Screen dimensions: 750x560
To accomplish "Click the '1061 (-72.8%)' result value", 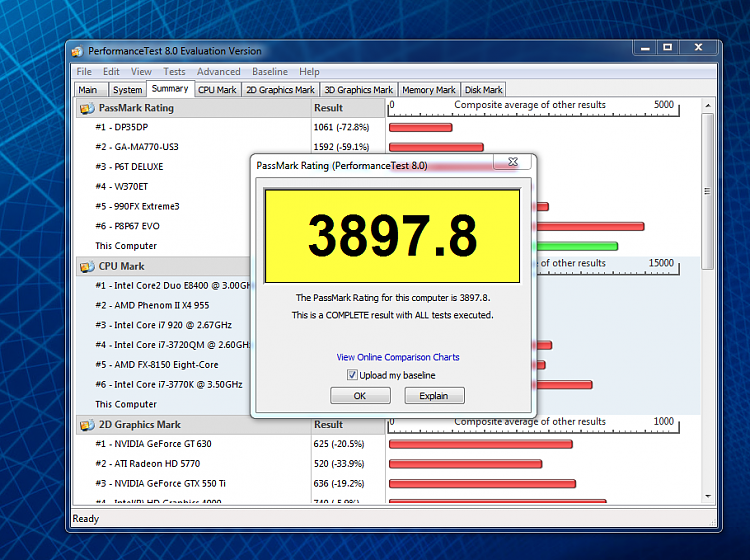I will (342, 127).
